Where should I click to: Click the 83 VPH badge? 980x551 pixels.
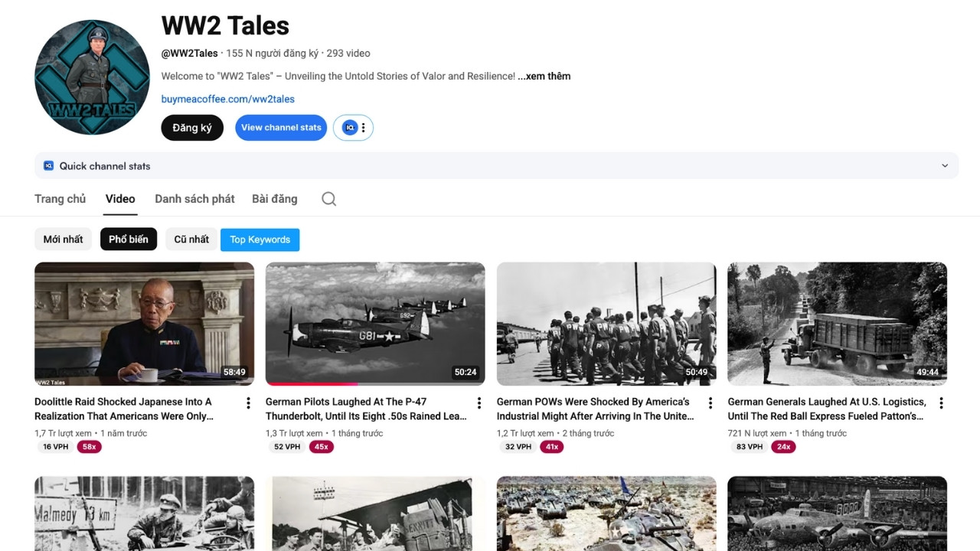point(750,447)
